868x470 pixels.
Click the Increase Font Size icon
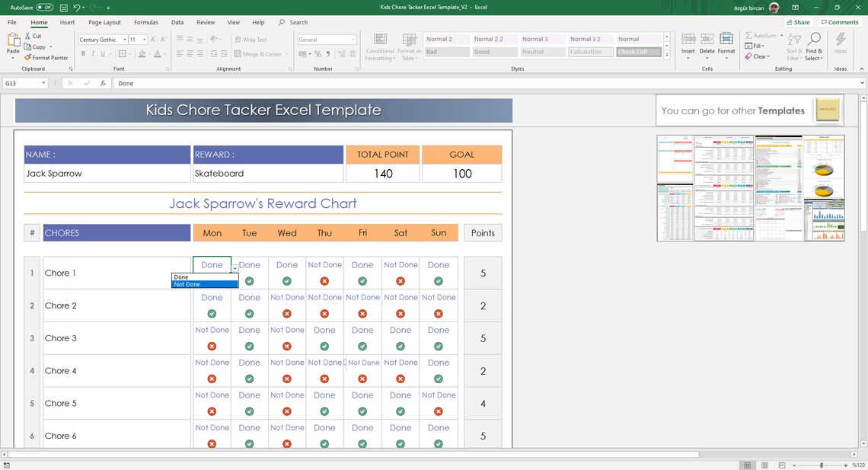click(154, 40)
